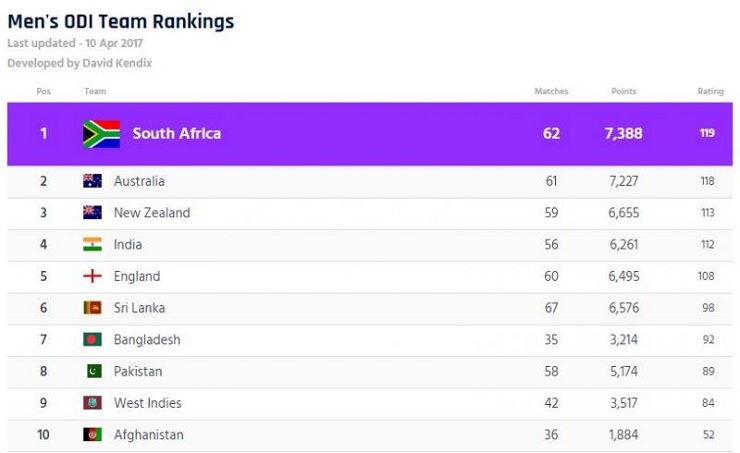
Task: Click the Pakistan flag icon
Action: 92,372
